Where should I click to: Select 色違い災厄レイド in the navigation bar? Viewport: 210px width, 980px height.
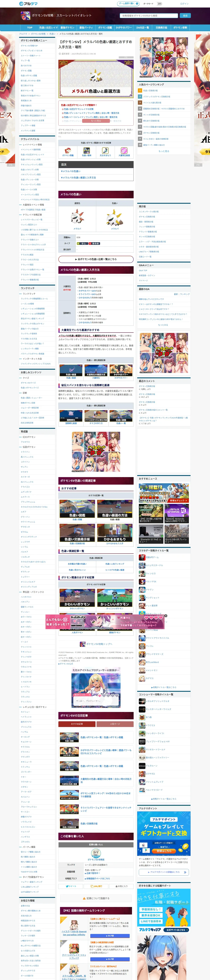point(48,27)
